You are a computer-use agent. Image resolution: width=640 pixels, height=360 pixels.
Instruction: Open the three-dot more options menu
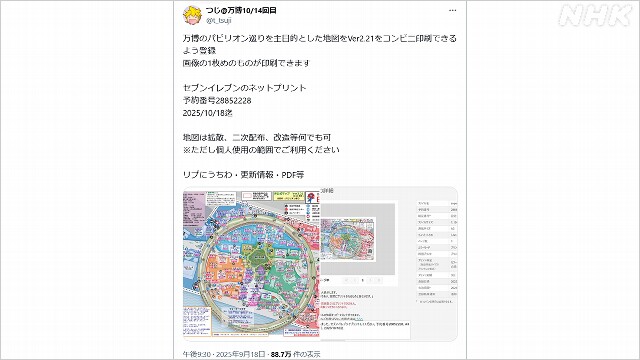coord(452,11)
